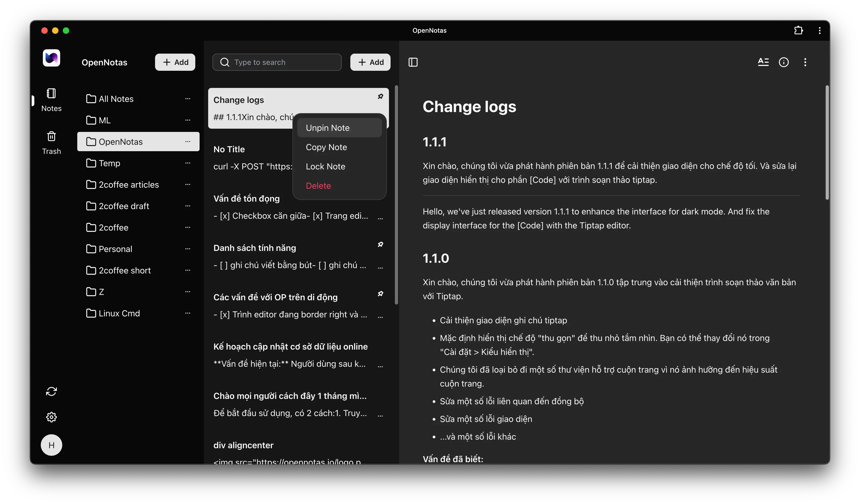Select the 2coffee short folder

point(138,270)
